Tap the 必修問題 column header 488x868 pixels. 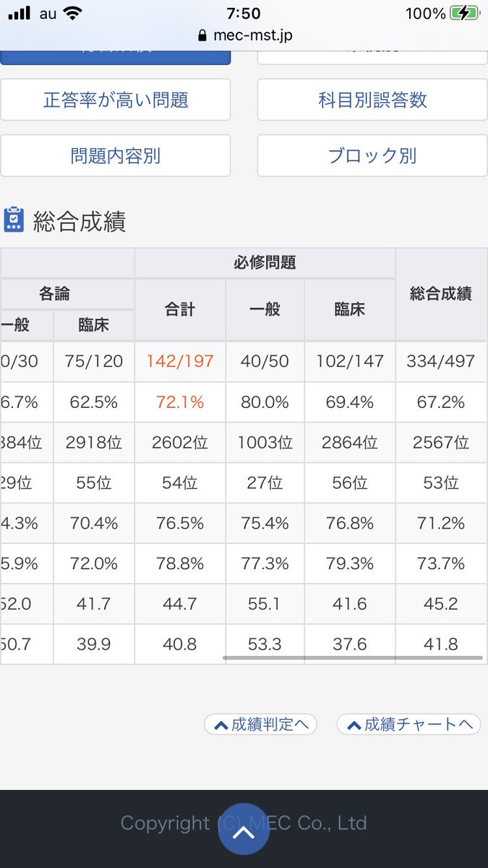pyautogui.click(x=265, y=263)
